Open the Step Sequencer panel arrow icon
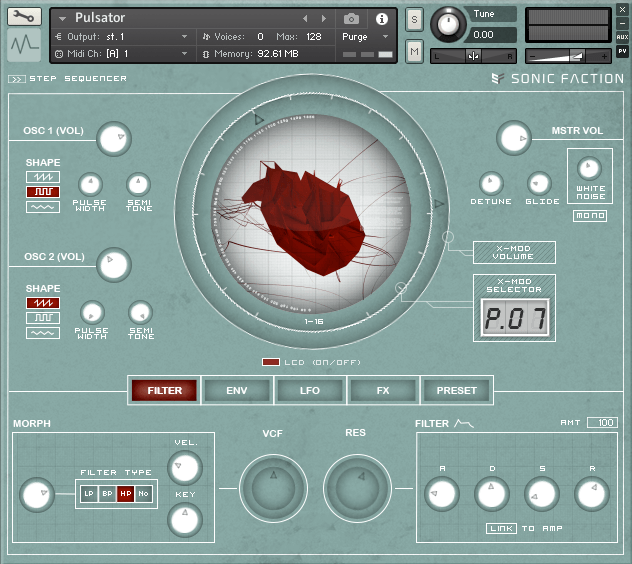632x564 pixels. (x=17, y=79)
